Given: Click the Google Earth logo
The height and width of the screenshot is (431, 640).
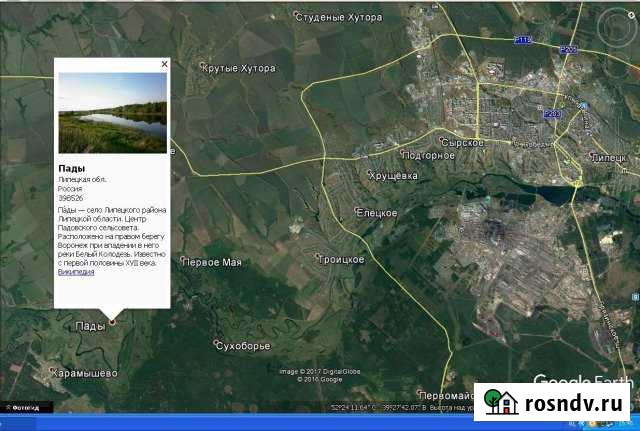Looking at the screenshot, I should [583, 380].
